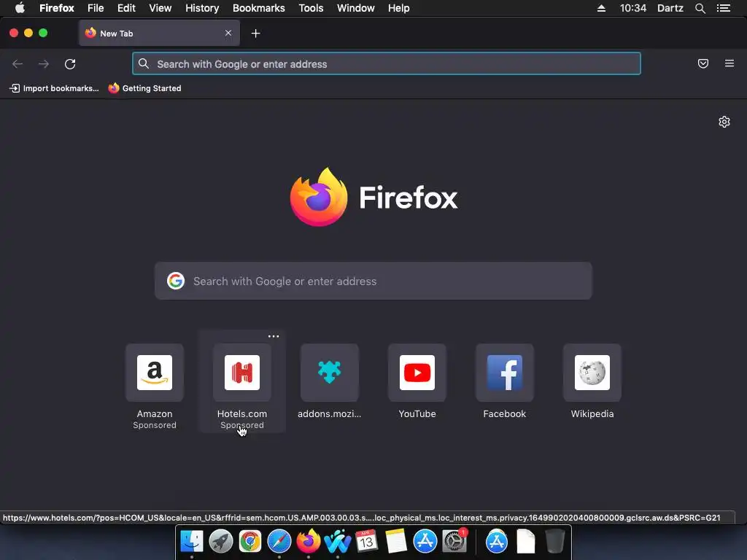The width and height of the screenshot is (747, 560).
Task: Open Launchpad from the Dock
Action: tap(221, 542)
